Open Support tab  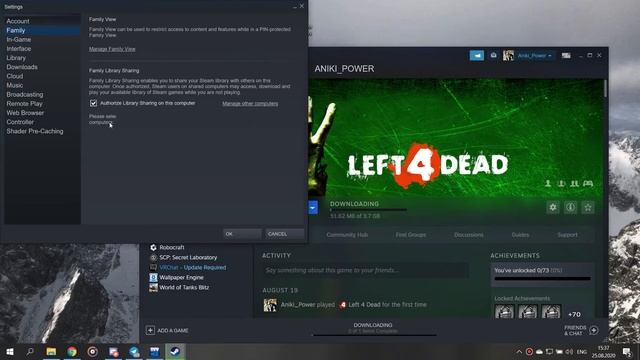coord(567,235)
